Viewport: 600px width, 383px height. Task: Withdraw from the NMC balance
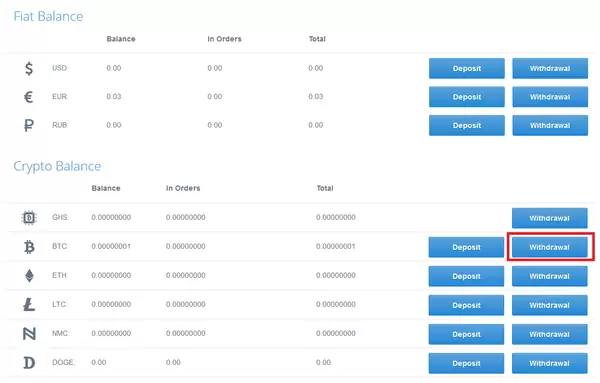click(549, 334)
